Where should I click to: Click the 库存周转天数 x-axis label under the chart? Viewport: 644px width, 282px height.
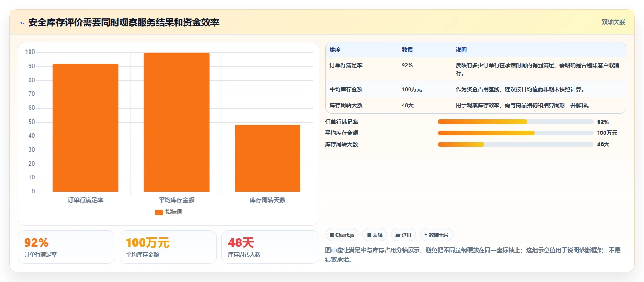[x=268, y=200]
